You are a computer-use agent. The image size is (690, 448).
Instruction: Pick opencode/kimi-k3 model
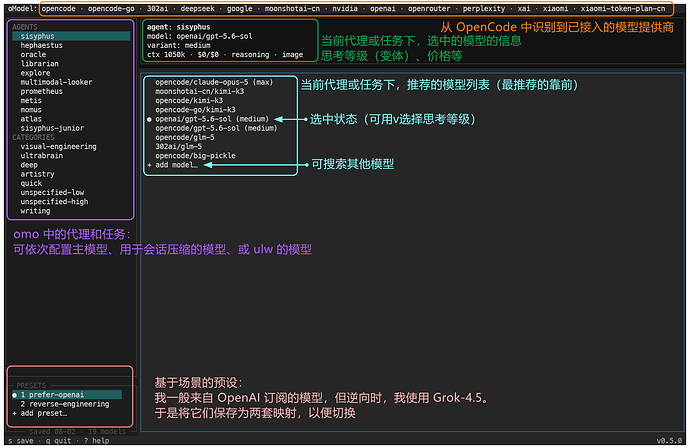pyautogui.click(x=189, y=101)
